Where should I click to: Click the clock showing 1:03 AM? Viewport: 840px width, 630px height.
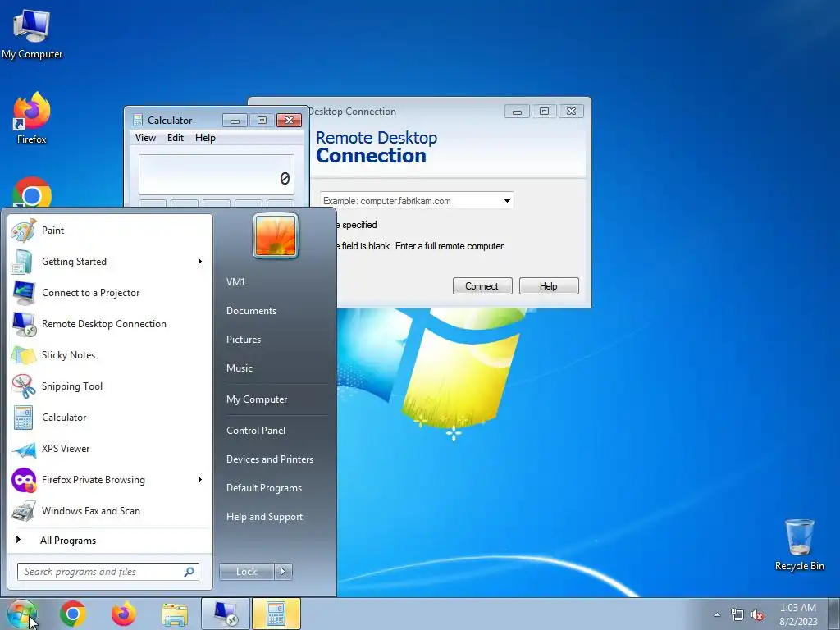pyautogui.click(x=797, y=614)
